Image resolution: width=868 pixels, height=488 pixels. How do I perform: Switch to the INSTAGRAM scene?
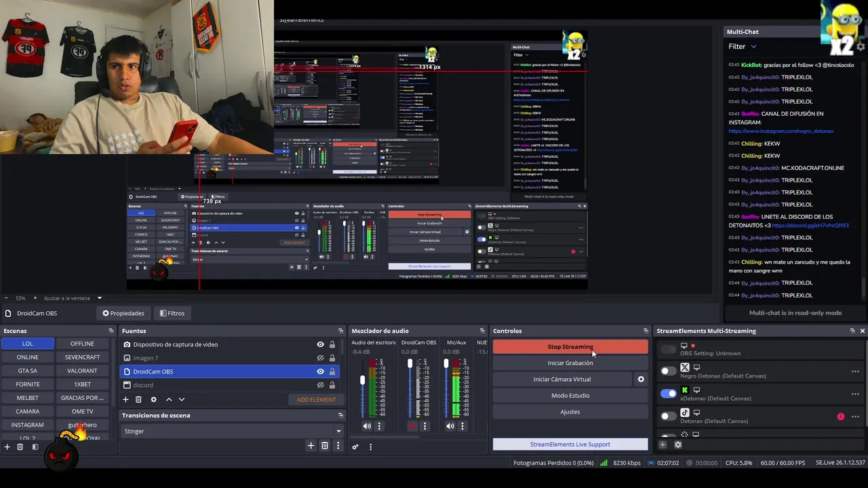click(27, 425)
